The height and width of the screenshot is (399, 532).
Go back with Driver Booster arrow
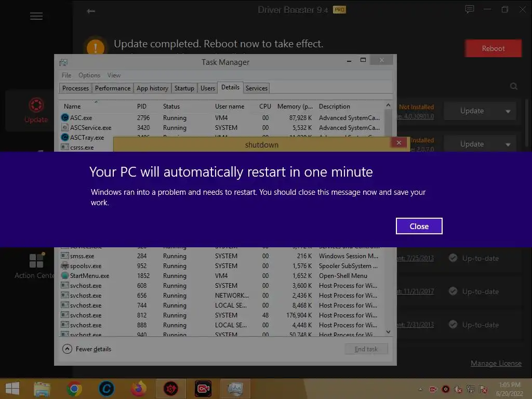tap(90, 11)
